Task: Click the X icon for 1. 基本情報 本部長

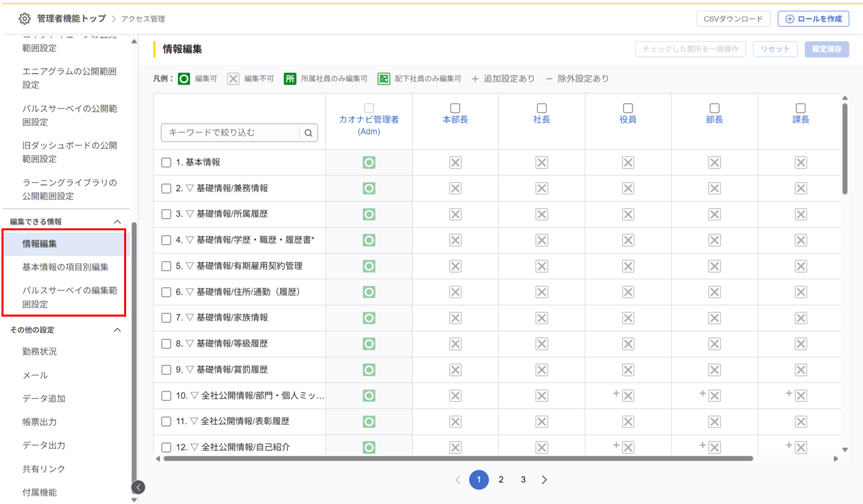Action: point(455,163)
